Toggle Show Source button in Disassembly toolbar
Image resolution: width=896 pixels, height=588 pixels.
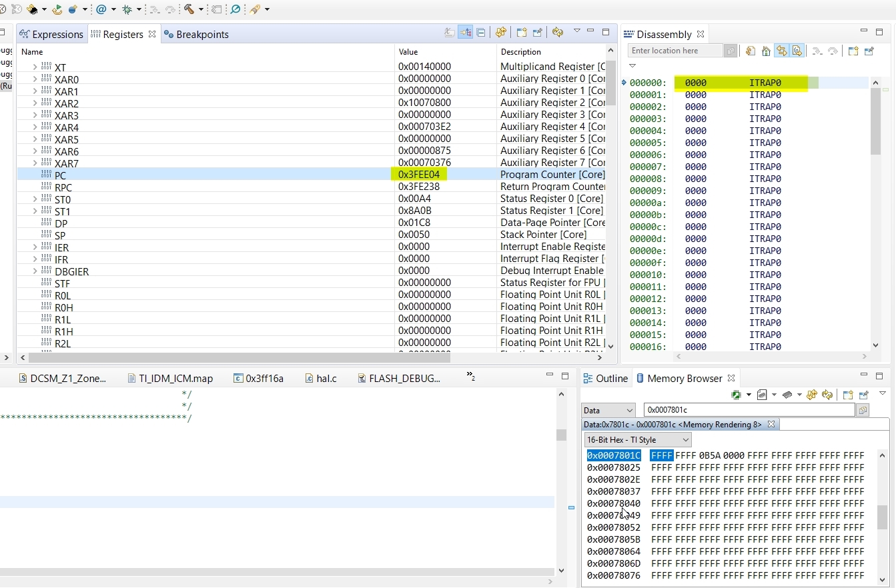797,51
